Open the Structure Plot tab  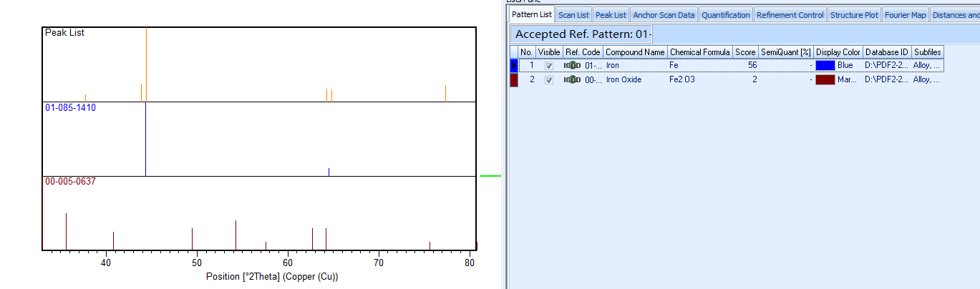854,14
